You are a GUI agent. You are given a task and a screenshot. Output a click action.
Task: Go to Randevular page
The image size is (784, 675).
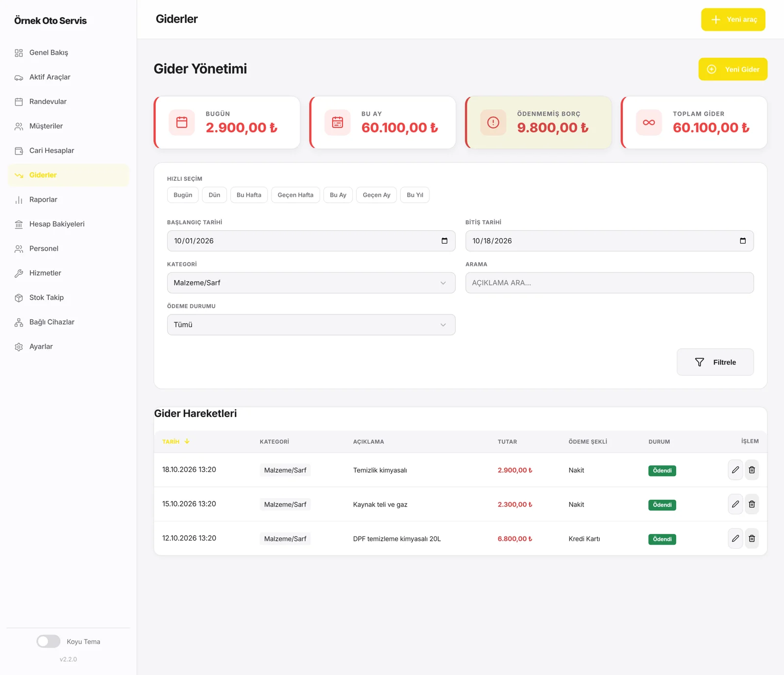[68, 101]
